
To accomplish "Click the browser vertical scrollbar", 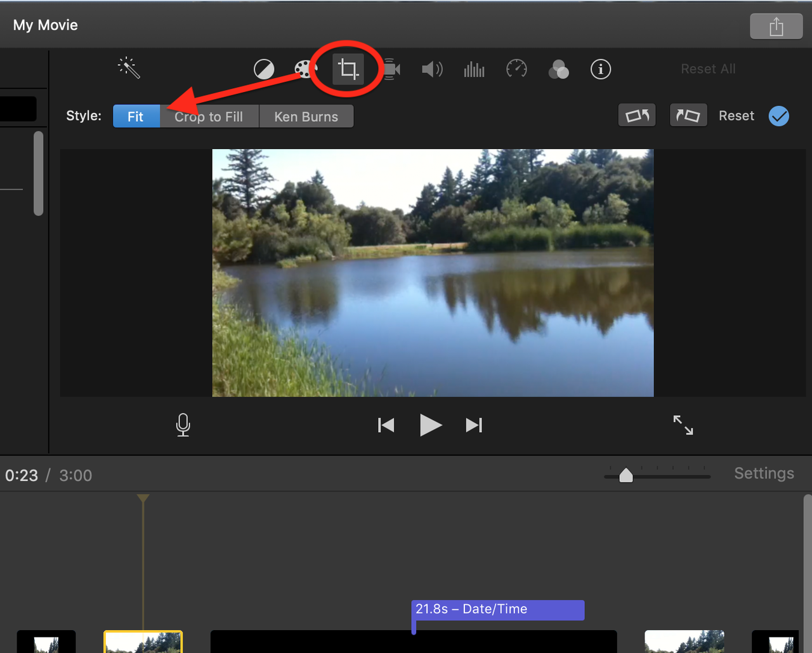I will (39, 173).
